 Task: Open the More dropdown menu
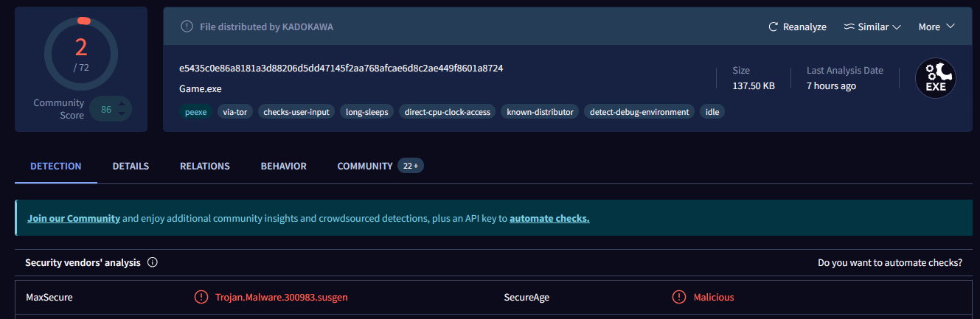[x=936, y=27]
